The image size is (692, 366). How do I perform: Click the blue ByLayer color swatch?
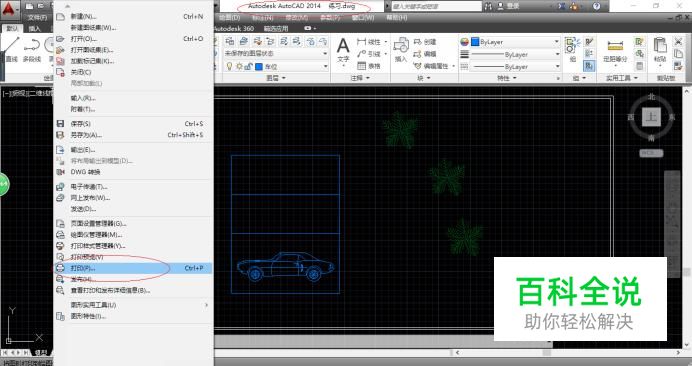pyautogui.click(x=475, y=42)
